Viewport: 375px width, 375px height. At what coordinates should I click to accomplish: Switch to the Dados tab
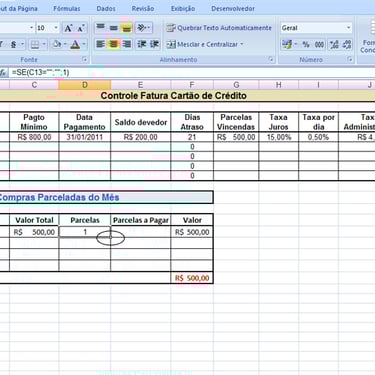pos(106,9)
